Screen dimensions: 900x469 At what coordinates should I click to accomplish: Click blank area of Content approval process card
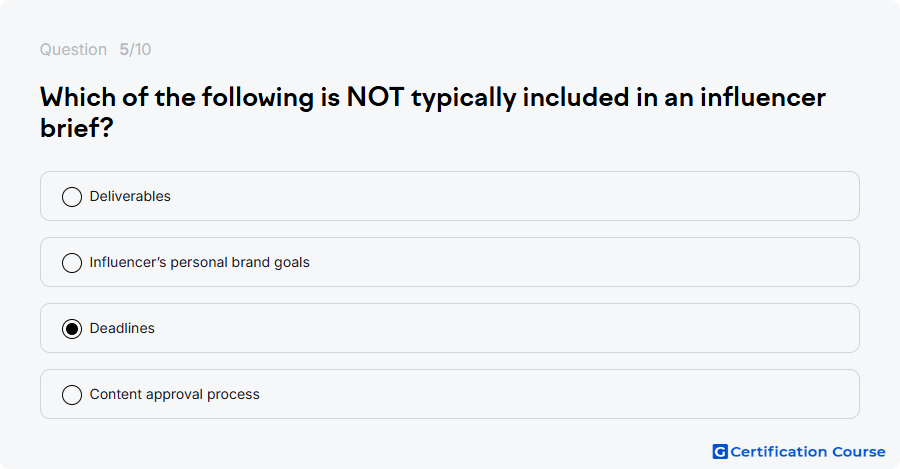545,394
